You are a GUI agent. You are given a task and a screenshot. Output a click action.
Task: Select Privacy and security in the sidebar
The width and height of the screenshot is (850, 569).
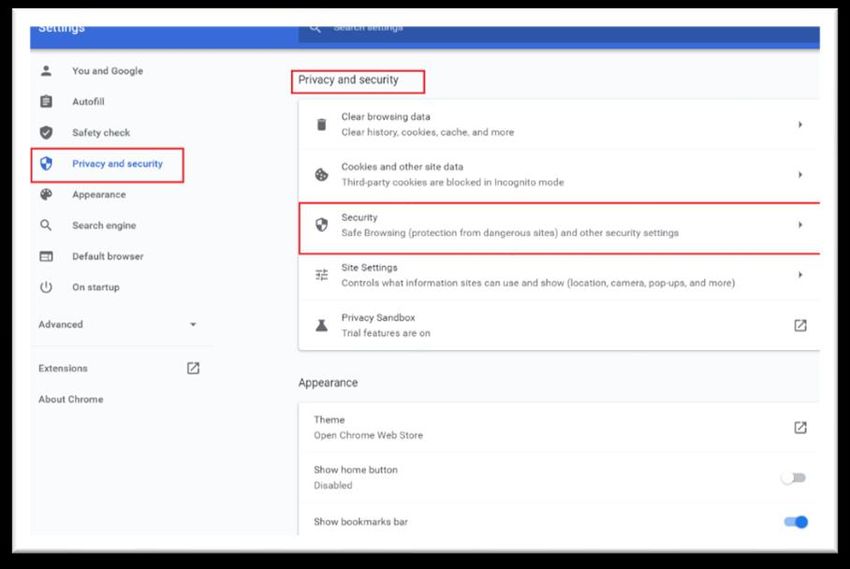tap(117, 163)
